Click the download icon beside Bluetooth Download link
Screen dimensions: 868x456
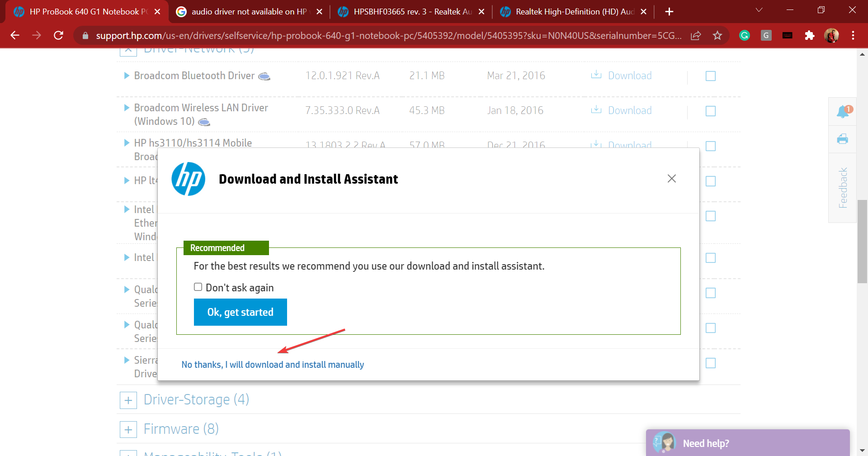[596, 75]
